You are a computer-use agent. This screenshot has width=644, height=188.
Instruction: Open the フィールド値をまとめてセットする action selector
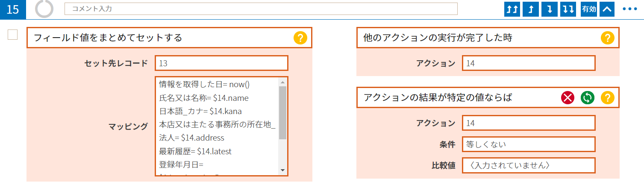click(x=169, y=38)
